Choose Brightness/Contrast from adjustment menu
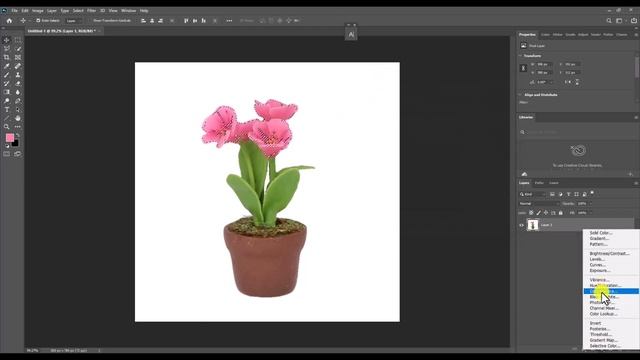This screenshot has height=360, width=640. 610,253
